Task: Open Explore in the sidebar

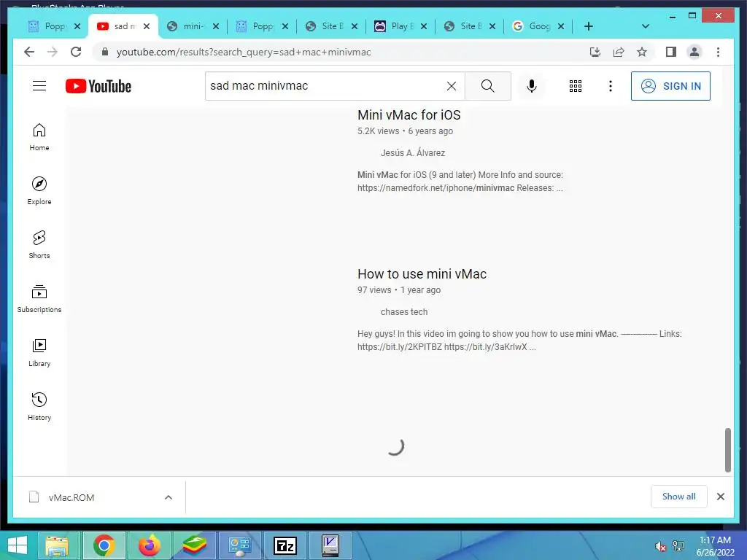Action: point(39,190)
